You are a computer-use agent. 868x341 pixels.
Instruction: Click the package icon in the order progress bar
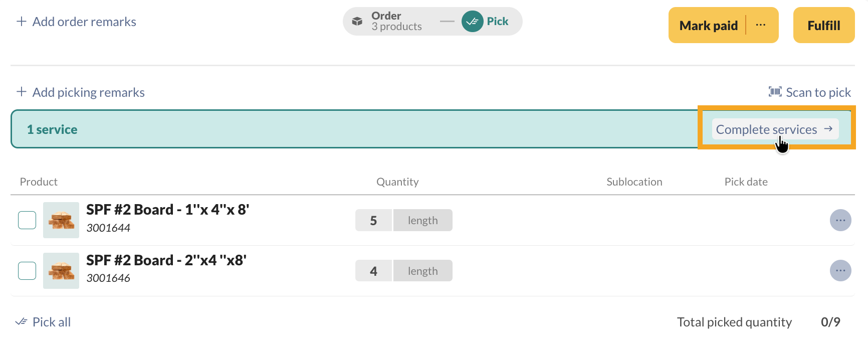point(357,21)
